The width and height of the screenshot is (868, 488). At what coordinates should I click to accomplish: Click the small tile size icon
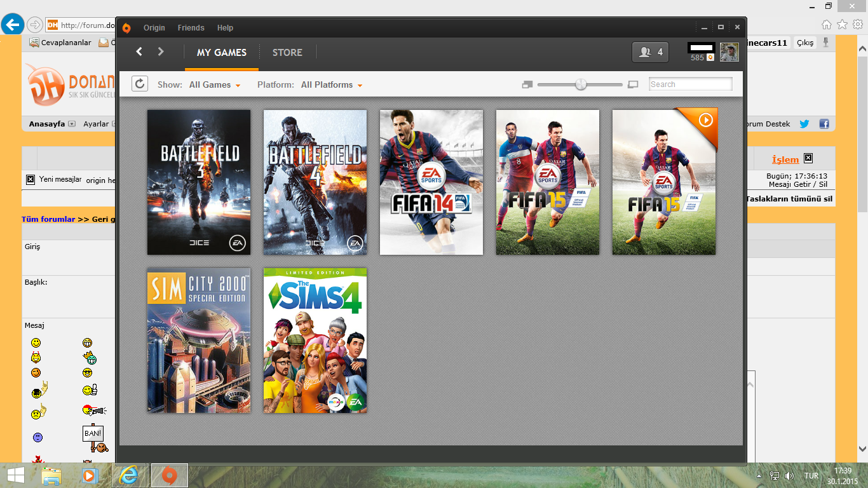[527, 85]
